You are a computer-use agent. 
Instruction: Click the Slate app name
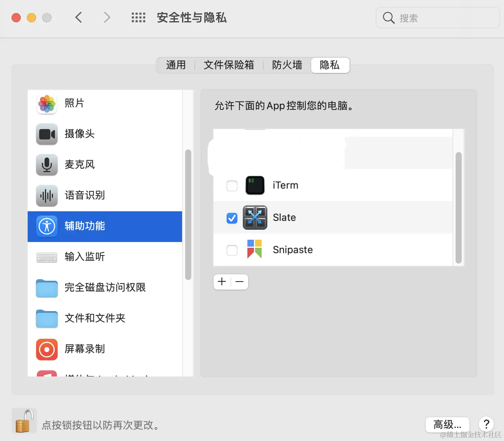point(284,217)
